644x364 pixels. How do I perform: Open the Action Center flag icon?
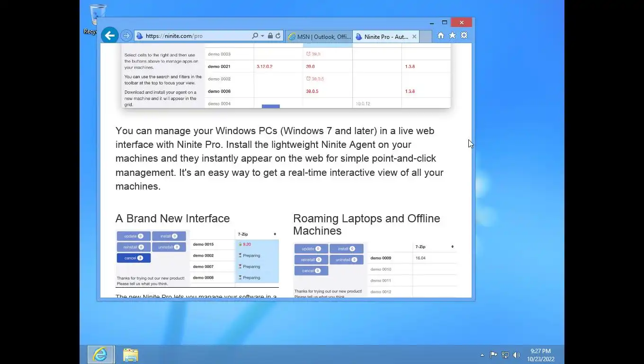[493, 355]
